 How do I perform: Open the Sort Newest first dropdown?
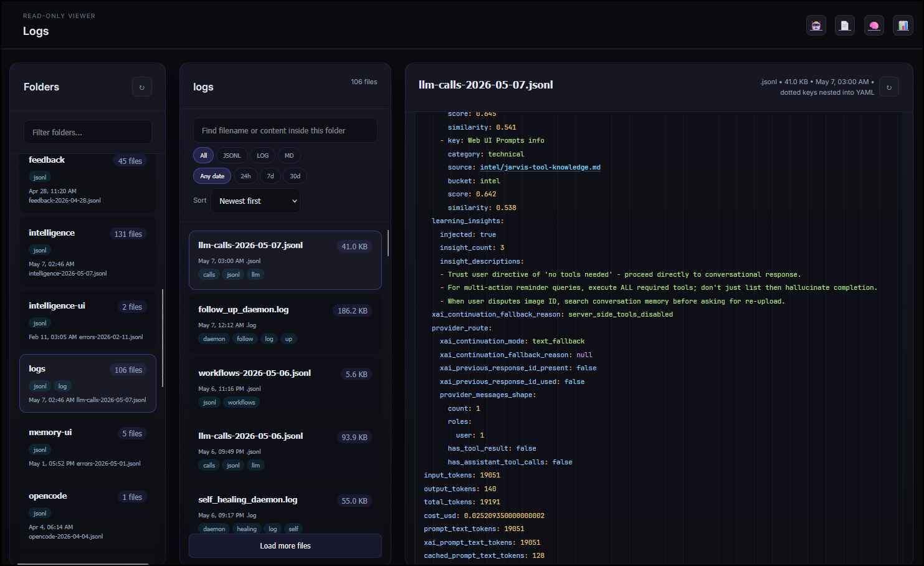pyautogui.click(x=255, y=201)
